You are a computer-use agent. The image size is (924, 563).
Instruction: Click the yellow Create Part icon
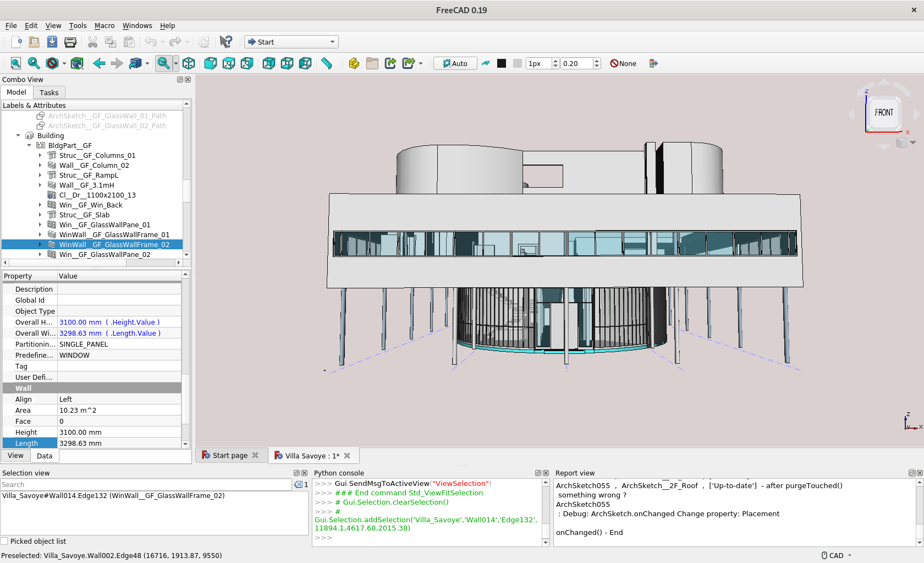click(x=354, y=63)
